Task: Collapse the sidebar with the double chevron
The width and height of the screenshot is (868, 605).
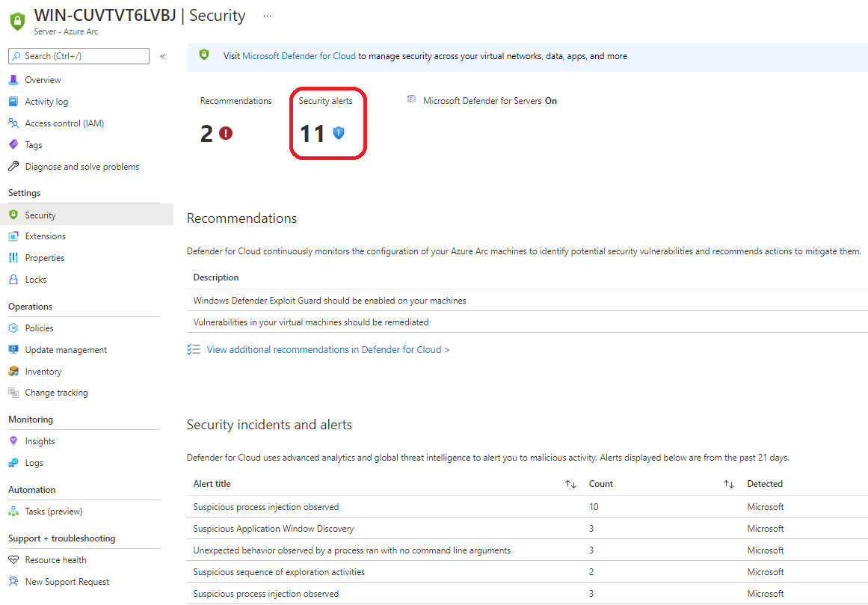Action: (163, 56)
